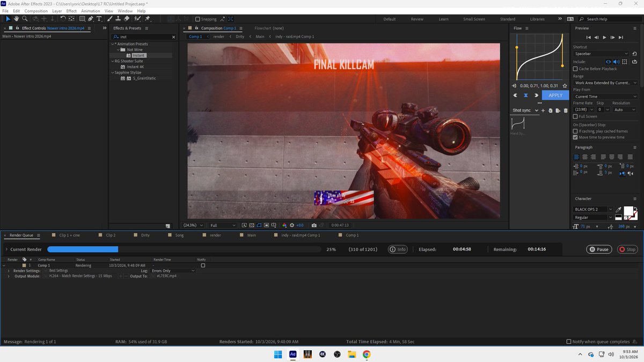
Task: Click the white fill color swatch
Action: click(x=628, y=211)
